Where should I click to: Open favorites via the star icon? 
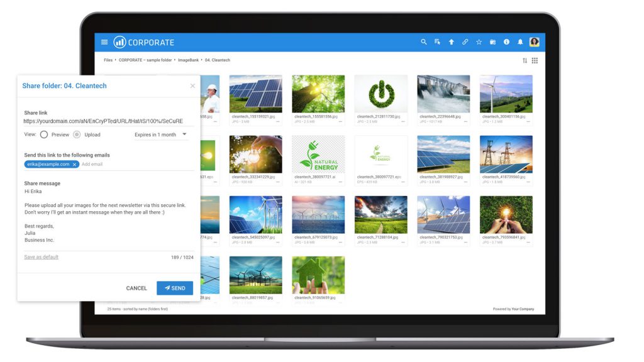point(479,41)
